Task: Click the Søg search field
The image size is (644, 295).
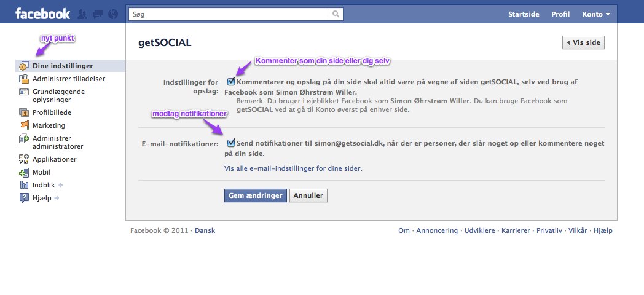Action: [229, 14]
